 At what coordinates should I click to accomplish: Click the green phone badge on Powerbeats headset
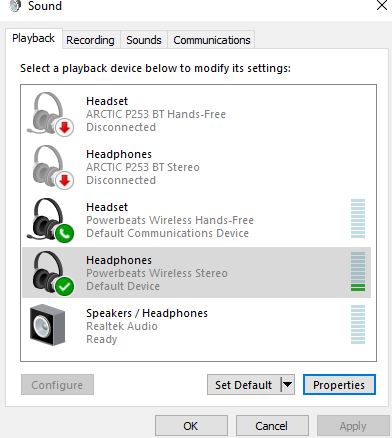(64, 233)
